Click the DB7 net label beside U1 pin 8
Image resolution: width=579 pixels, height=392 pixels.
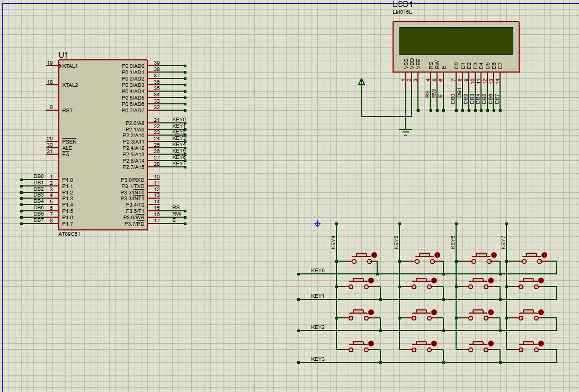tap(39, 220)
